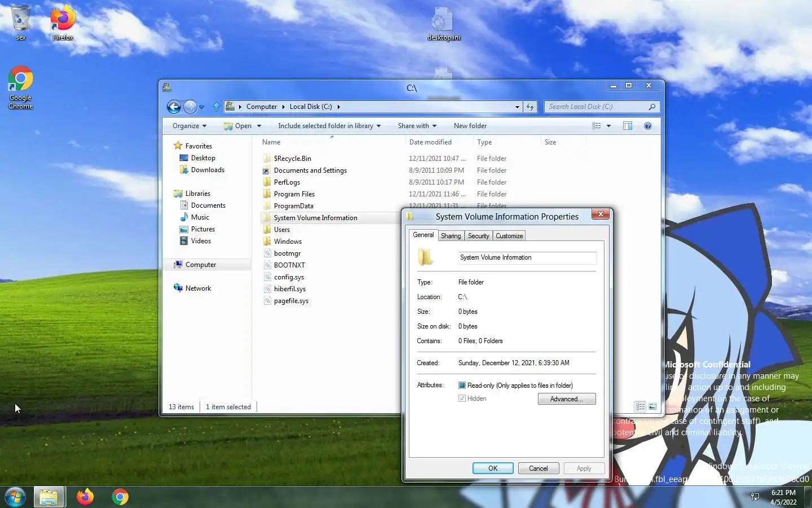The width and height of the screenshot is (812, 508).
Task: Click the network icon in the system tray
Action: (x=755, y=497)
